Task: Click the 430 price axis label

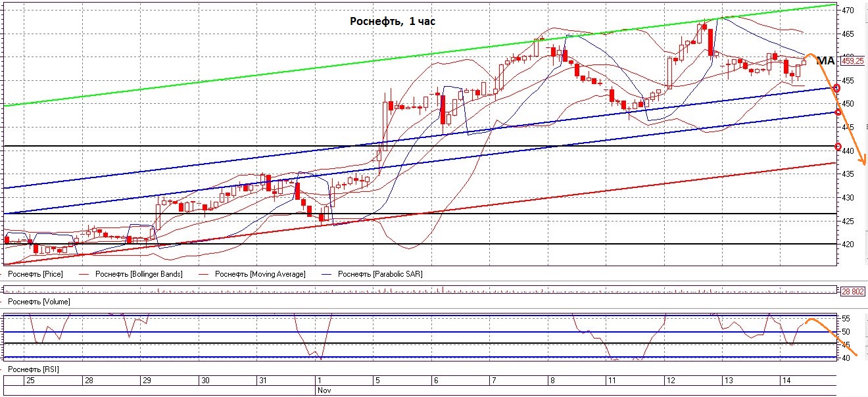Action: (x=848, y=198)
